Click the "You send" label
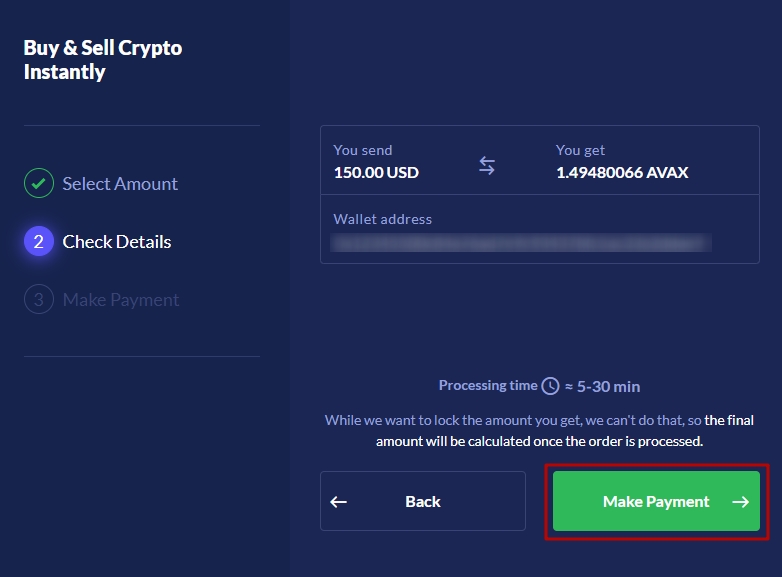The height and width of the screenshot is (577, 782). (363, 150)
